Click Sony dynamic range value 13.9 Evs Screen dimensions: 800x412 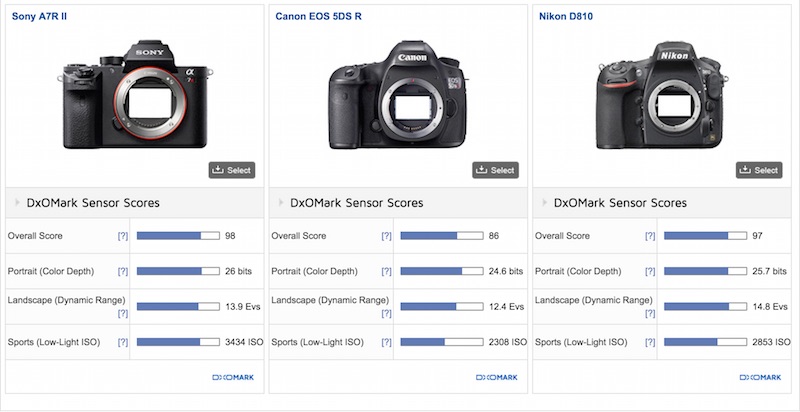(243, 306)
